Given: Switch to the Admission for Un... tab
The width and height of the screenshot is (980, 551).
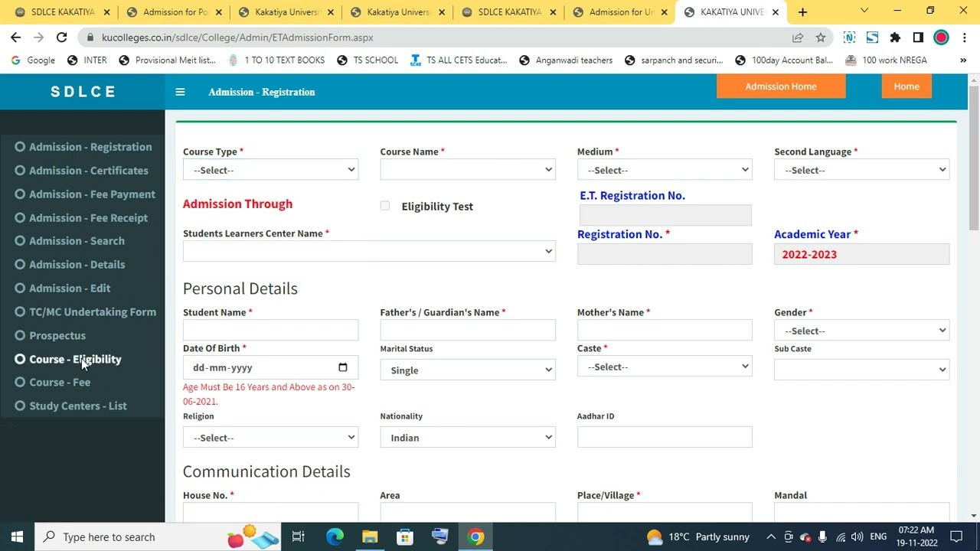Looking at the screenshot, I should tap(622, 12).
